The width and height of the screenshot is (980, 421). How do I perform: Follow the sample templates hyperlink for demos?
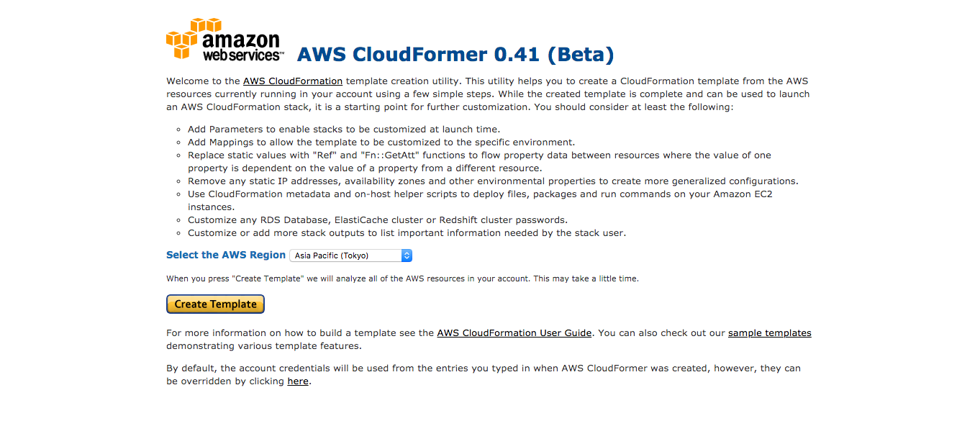(769, 332)
